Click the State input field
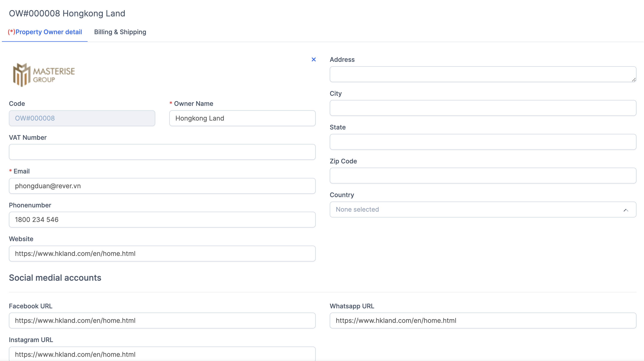Viewport: 644px width, 361px height. point(482,142)
